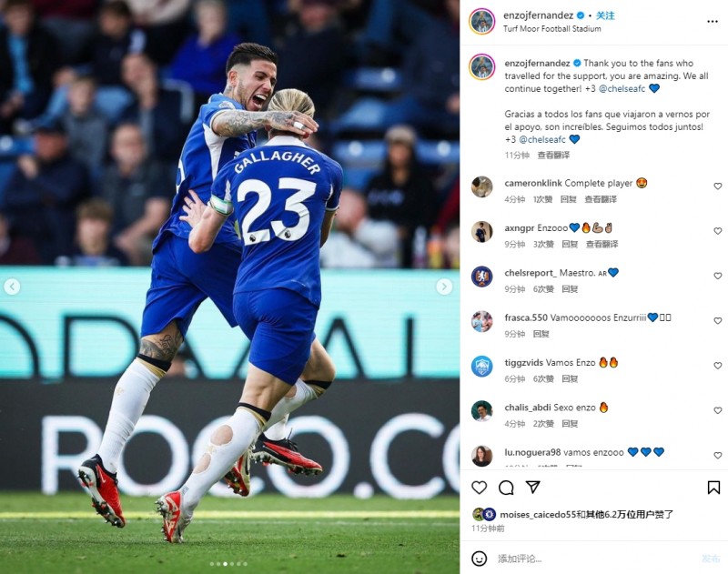Go to previous photo with left arrow
Screen dimensions: 728x574
click(x=12, y=287)
